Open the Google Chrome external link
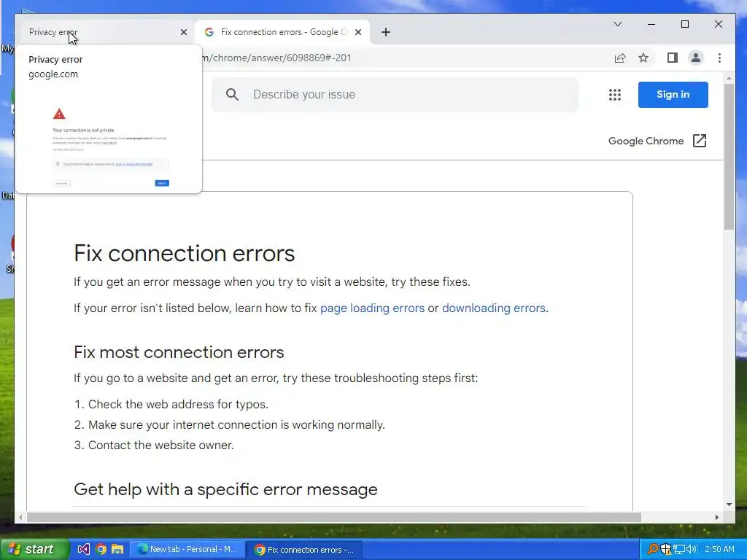 click(657, 141)
